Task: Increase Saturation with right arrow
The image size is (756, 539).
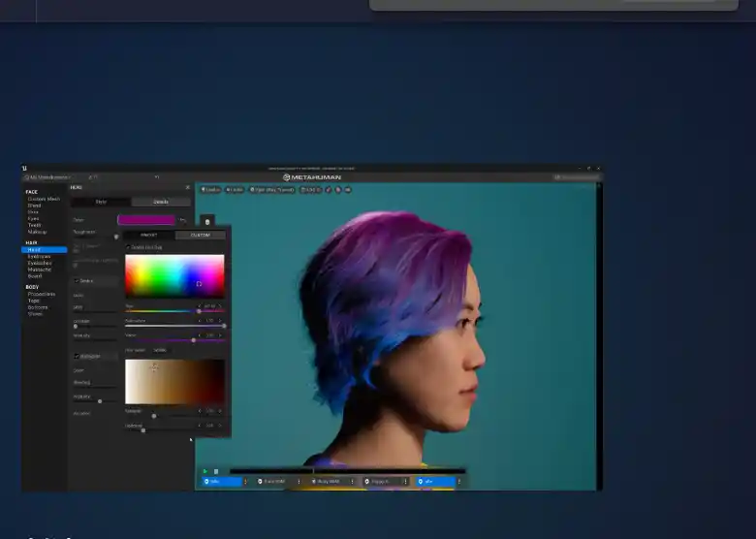Action: [220, 321]
